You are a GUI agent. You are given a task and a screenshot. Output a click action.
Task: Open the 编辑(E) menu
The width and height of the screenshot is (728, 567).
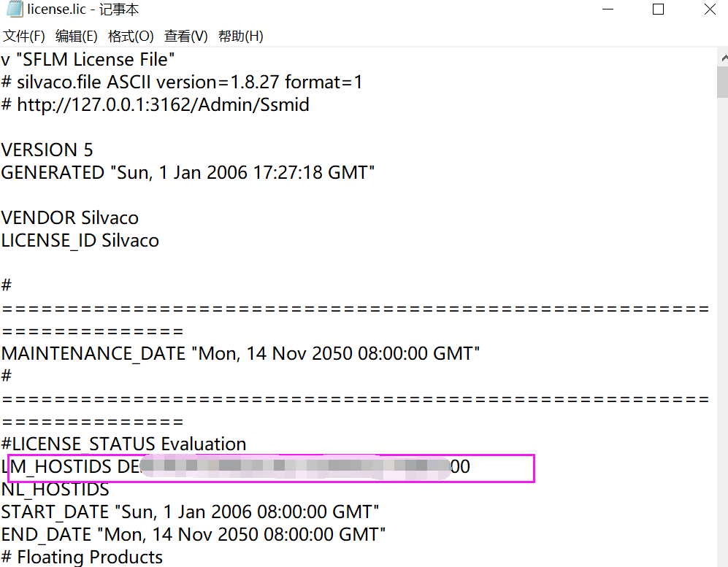point(77,36)
